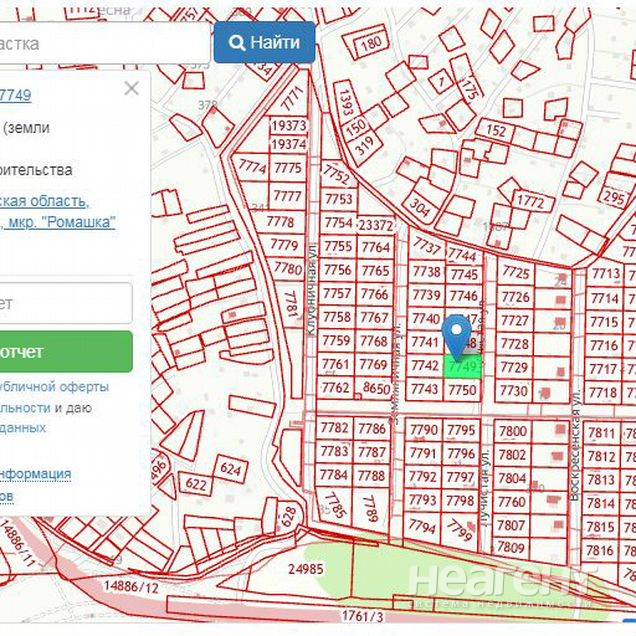Screen dimensions: 636x636
Task: Select parcel 1772 on the map
Action: tap(529, 201)
